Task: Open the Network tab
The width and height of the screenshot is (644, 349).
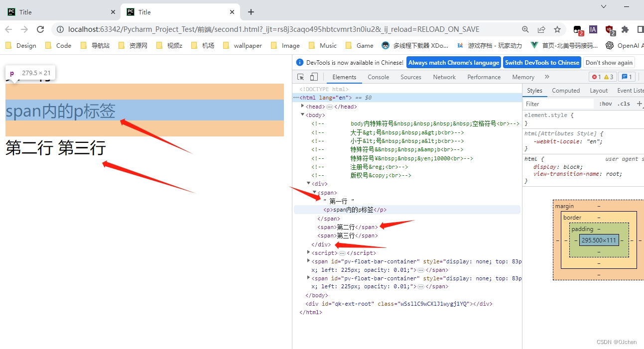Action: pyautogui.click(x=444, y=77)
